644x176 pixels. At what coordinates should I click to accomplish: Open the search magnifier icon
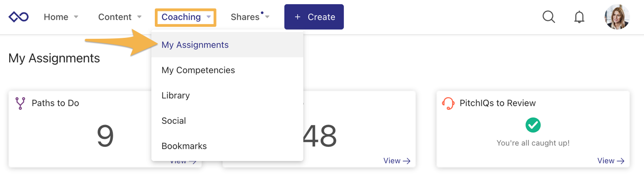click(x=549, y=17)
